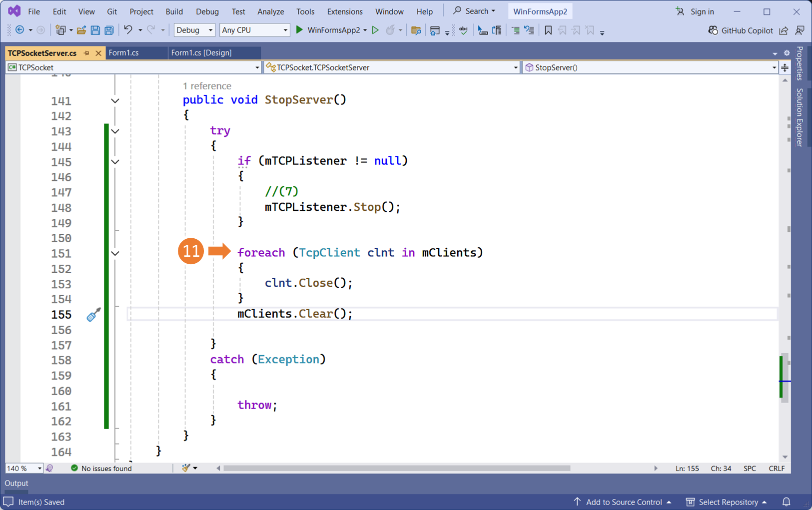Toggle a bookmark with the bookmark icon

coord(548,30)
